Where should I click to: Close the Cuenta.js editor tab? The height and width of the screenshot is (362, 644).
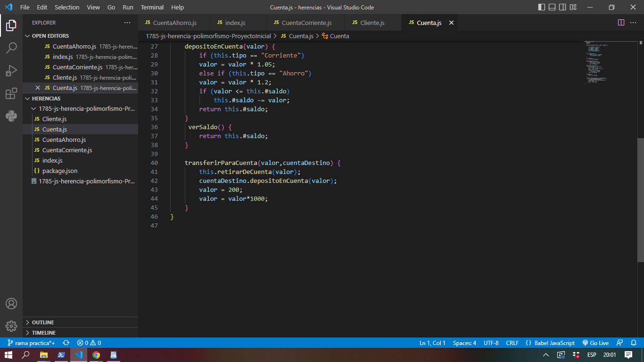[x=451, y=23]
